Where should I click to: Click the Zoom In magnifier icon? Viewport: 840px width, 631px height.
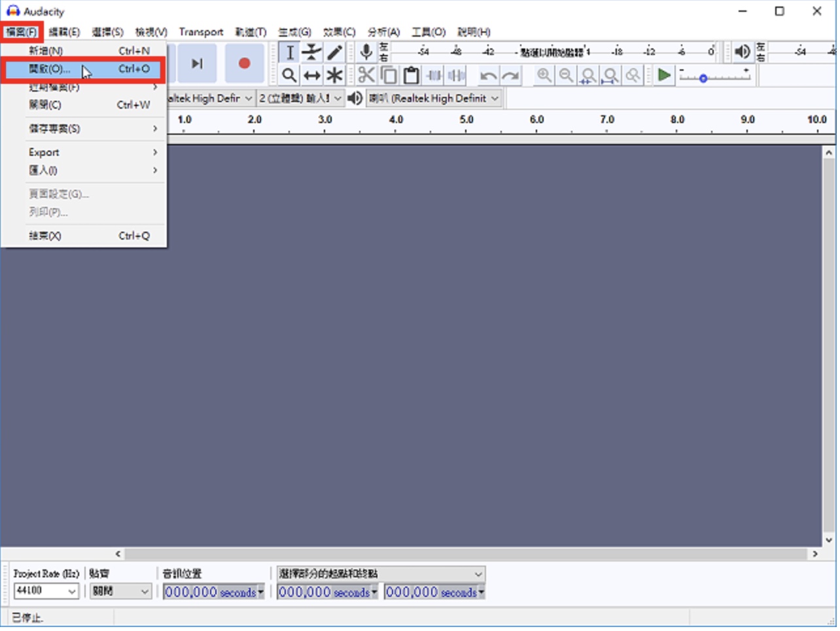544,75
